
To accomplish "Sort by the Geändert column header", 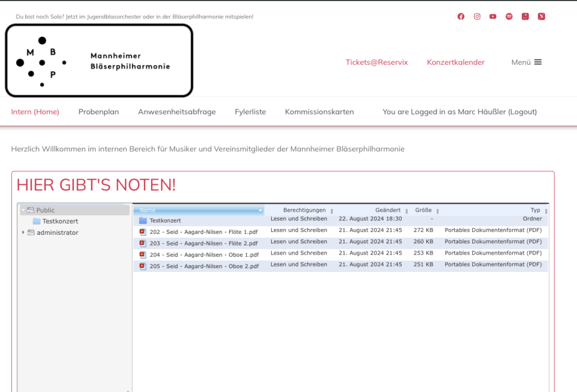I will [x=388, y=210].
